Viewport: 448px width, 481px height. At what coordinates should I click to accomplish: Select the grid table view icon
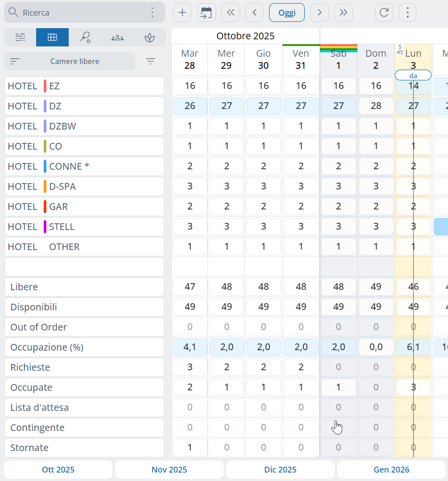point(52,38)
